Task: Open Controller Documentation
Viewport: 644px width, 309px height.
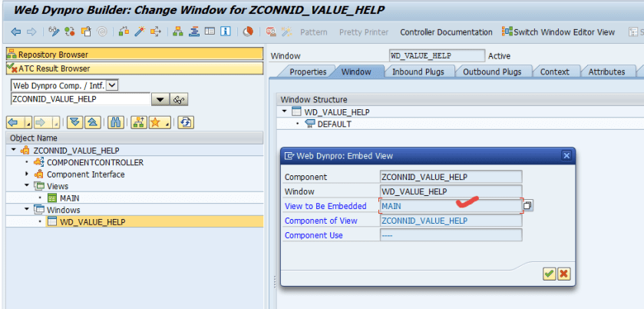Action: (x=447, y=32)
